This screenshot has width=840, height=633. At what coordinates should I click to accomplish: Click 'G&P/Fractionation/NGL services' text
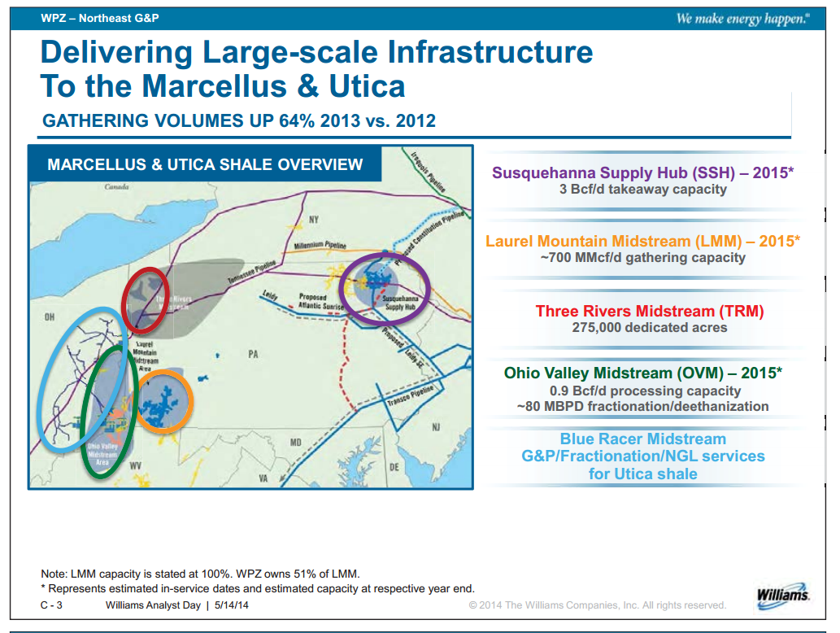[643, 456]
